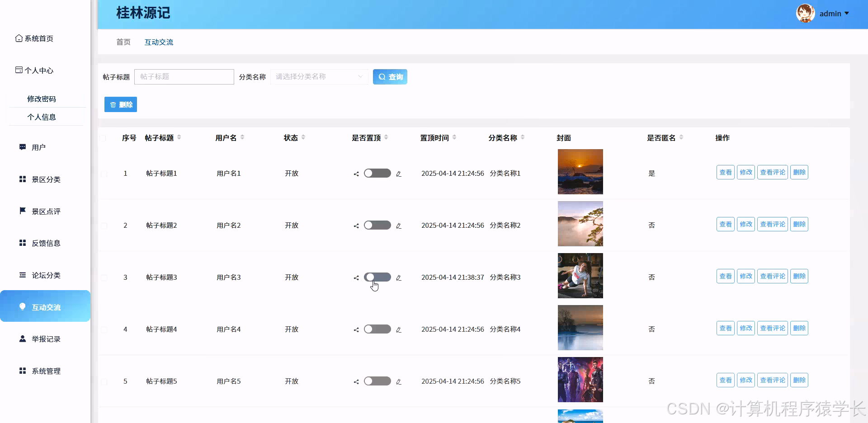The image size is (868, 423).
Task: Sort the table by 置顶时间 column
Action: tap(454, 137)
